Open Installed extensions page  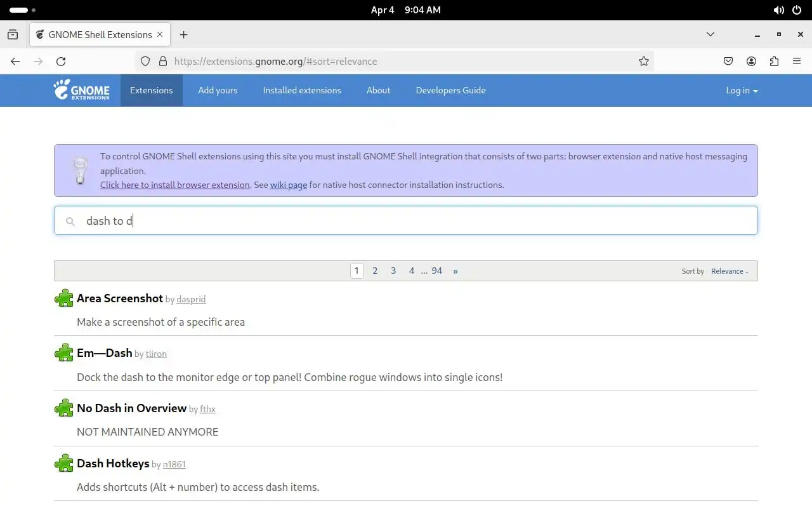tap(302, 90)
